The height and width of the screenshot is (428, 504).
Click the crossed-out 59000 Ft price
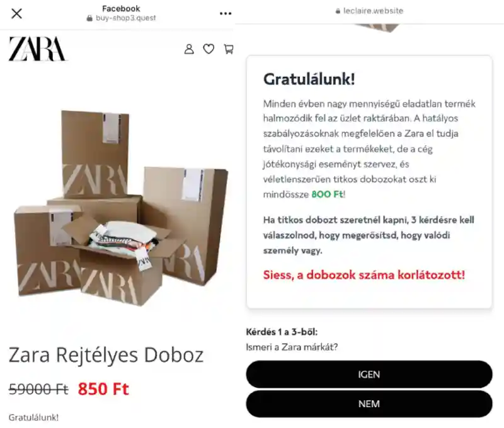pyautogui.click(x=38, y=389)
